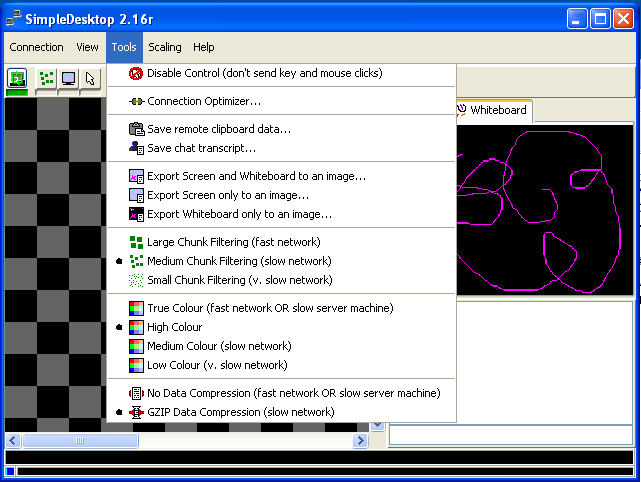Click the horizontal scrollbar thumb
The width and height of the screenshot is (641, 482).
[x=80, y=441]
